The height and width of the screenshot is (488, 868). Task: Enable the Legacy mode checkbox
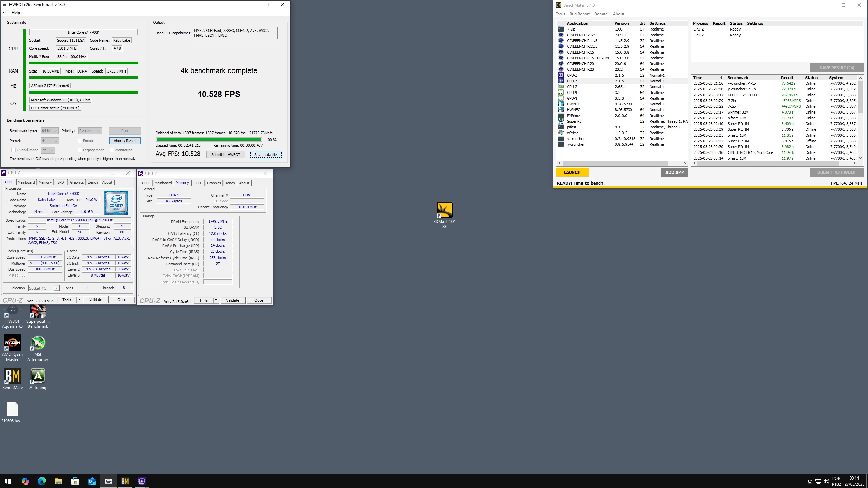tap(80, 150)
